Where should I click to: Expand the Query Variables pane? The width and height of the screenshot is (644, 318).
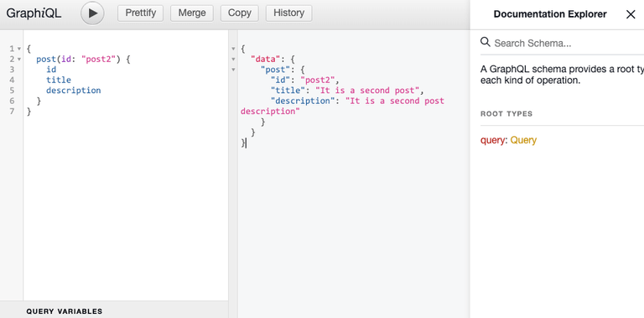pos(114,311)
